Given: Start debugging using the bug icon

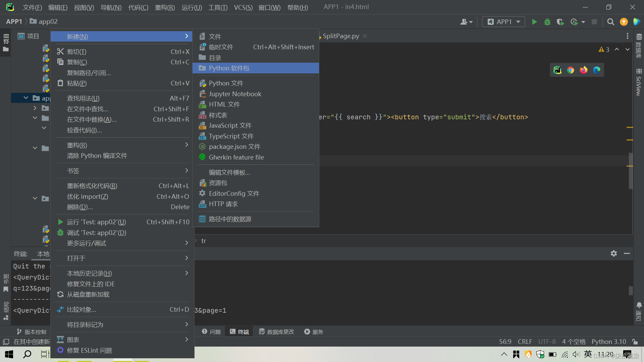Looking at the screenshot, I should [x=547, y=21].
